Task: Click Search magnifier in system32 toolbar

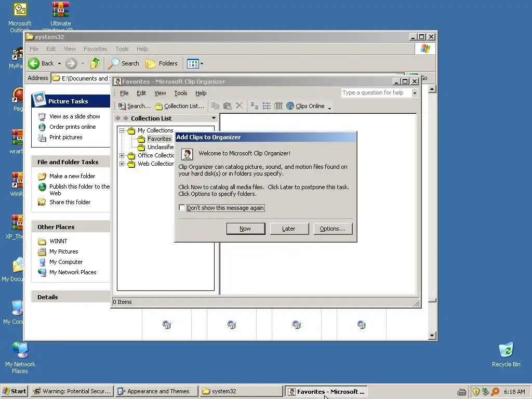Action: tap(124, 63)
